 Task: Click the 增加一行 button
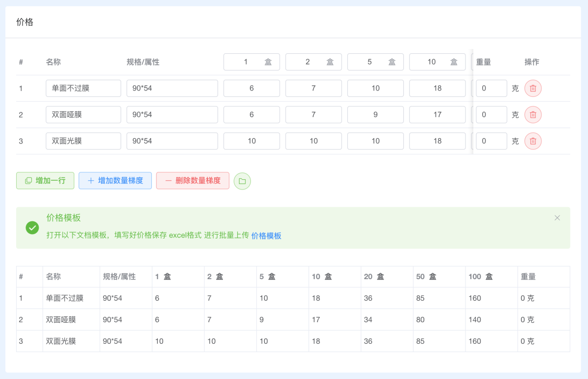pyautogui.click(x=45, y=181)
